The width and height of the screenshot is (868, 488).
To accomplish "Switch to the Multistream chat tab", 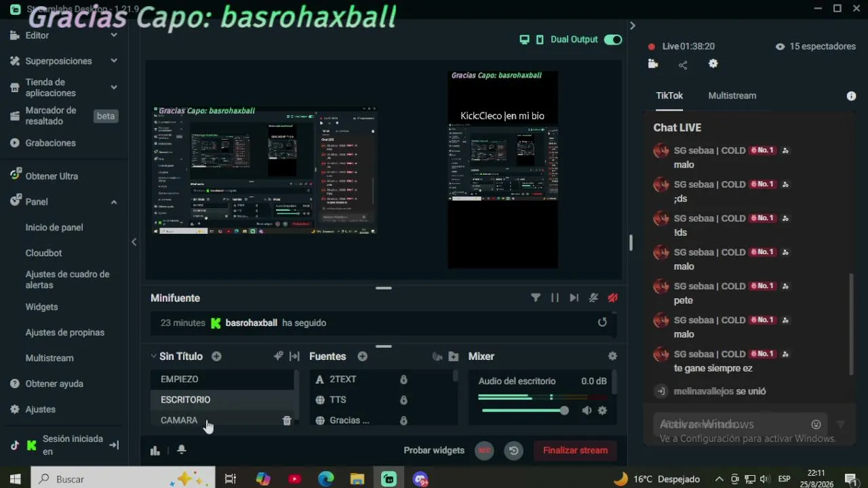I will [x=732, y=96].
